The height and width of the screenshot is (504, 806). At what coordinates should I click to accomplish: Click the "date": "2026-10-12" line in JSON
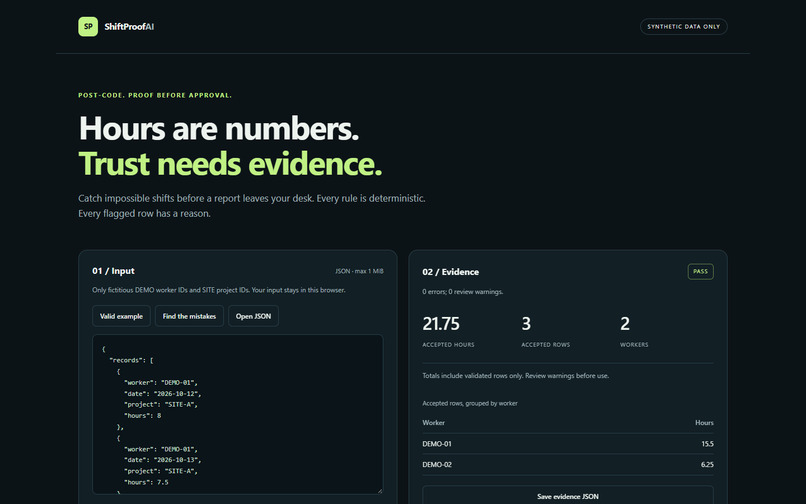click(162, 393)
